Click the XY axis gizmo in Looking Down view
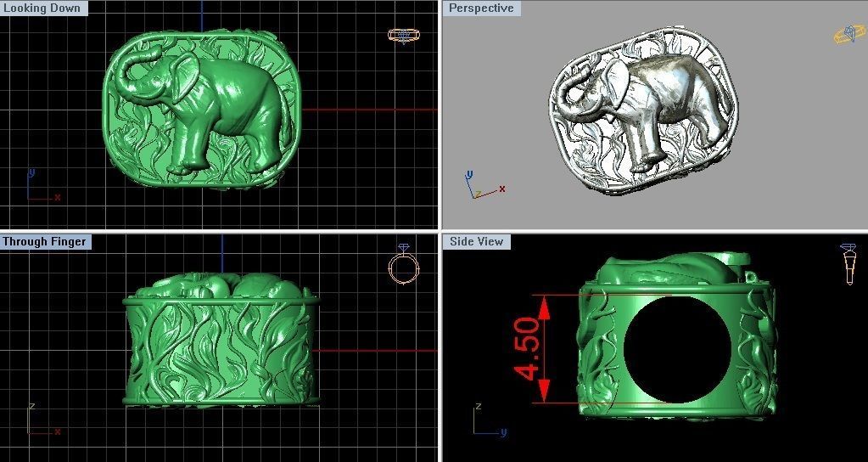868x462 pixels. coord(43,186)
